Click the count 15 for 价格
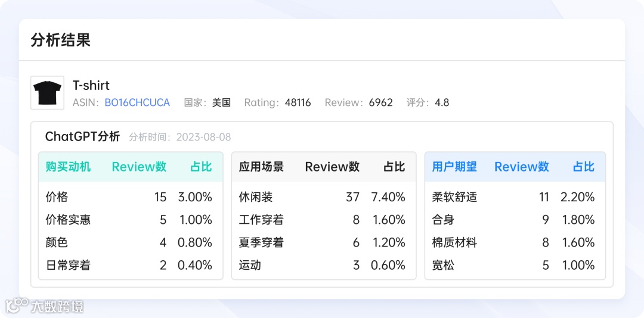 (x=160, y=197)
